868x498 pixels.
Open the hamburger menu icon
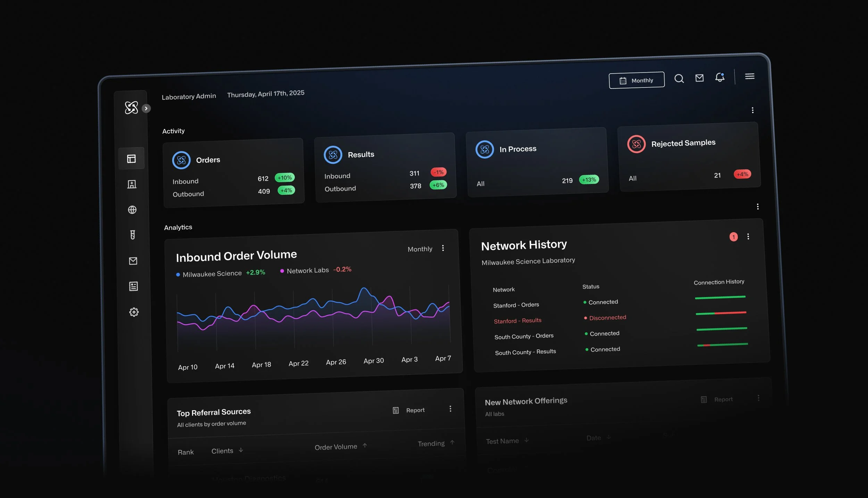(750, 76)
